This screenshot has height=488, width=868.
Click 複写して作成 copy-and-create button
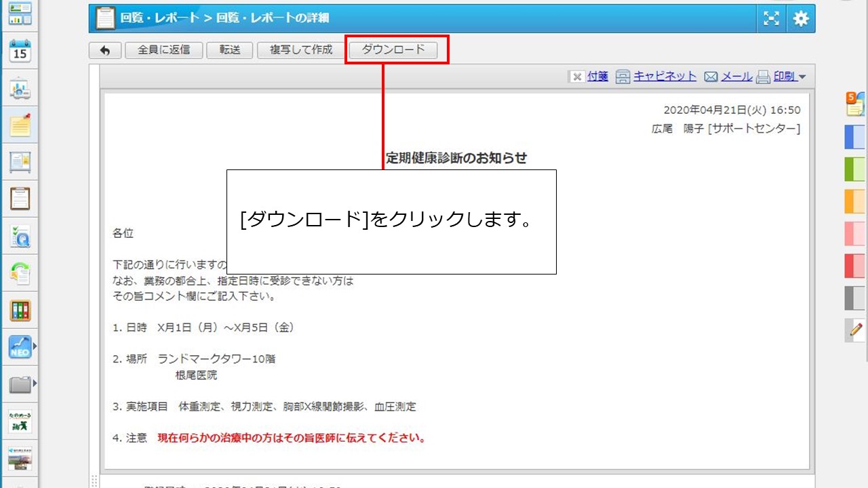click(x=301, y=50)
